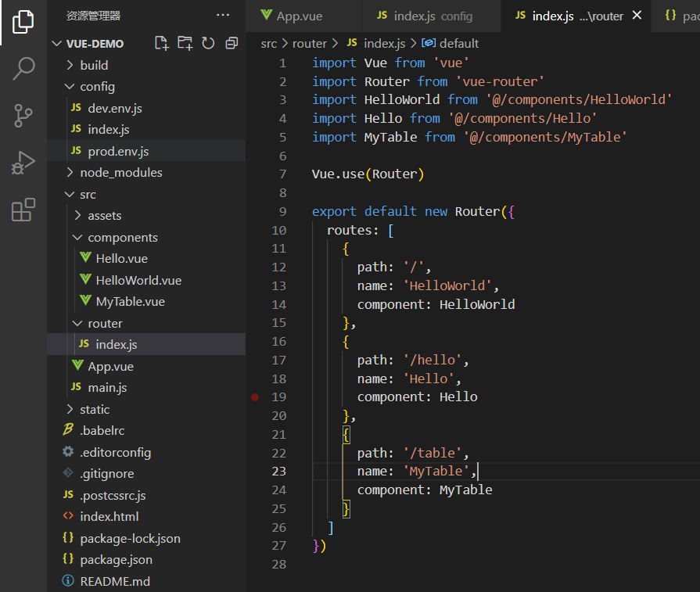The image size is (700, 592).
Task: Open the .postcssrc.js file
Action: pos(146,495)
